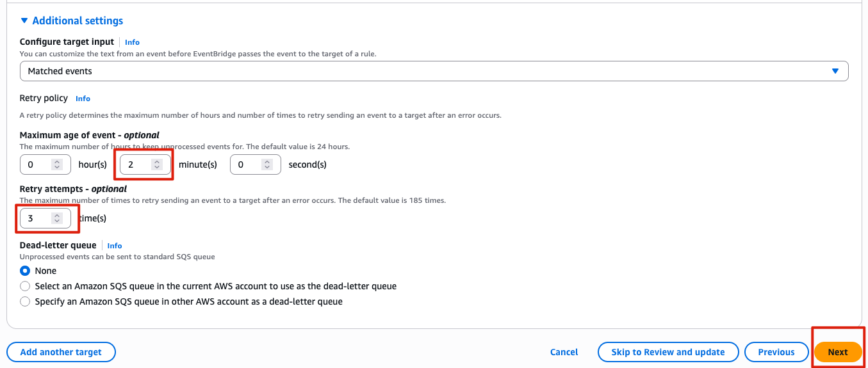The height and width of the screenshot is (368, 868).
Task: Open the Matched events dropdown
Action: [434, 71]
